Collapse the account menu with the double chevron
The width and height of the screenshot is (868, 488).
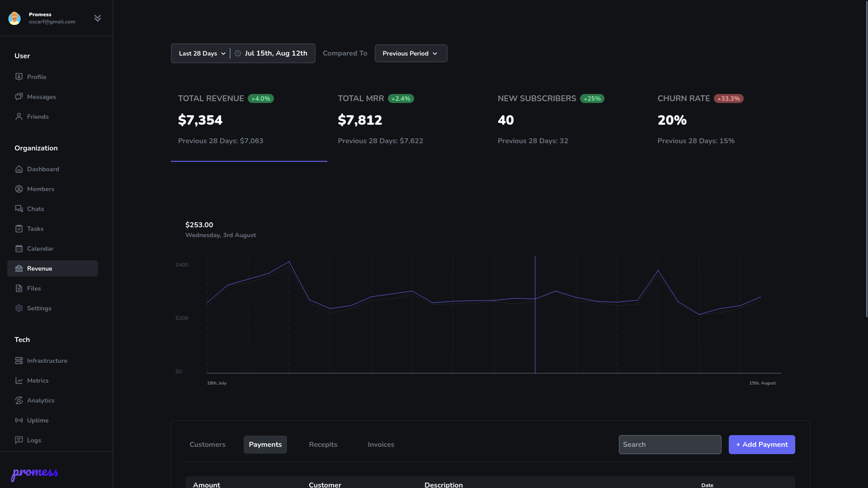click(x=97, y=18)
